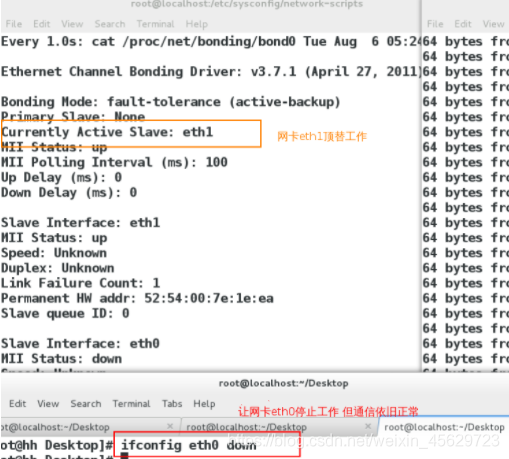The width and height of the screenshot is (509, 459).
Task: Click 'Slave Interface: eth0' line
Action: coord(80,344)
